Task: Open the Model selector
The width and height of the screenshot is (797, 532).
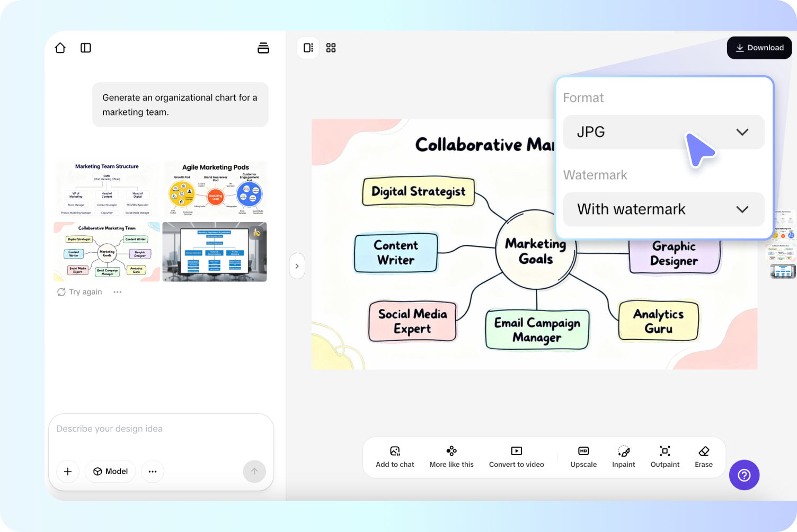Action: click(110, 471)
